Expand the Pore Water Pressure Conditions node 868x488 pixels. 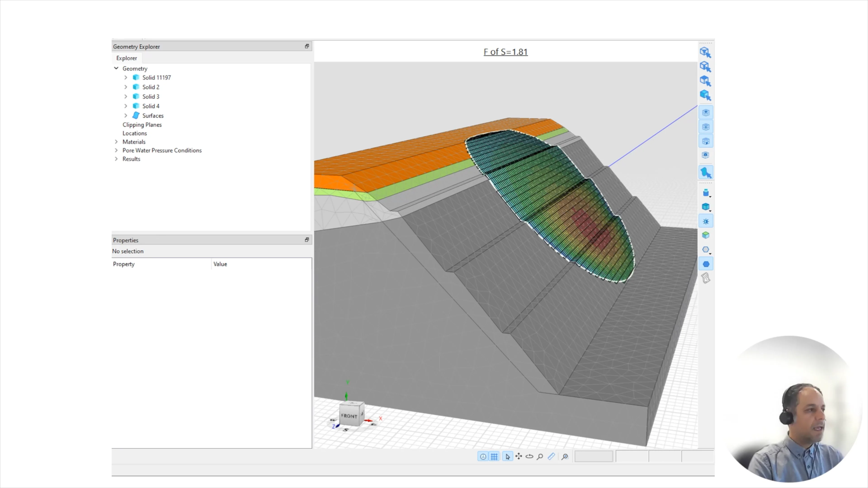point(116,150)
